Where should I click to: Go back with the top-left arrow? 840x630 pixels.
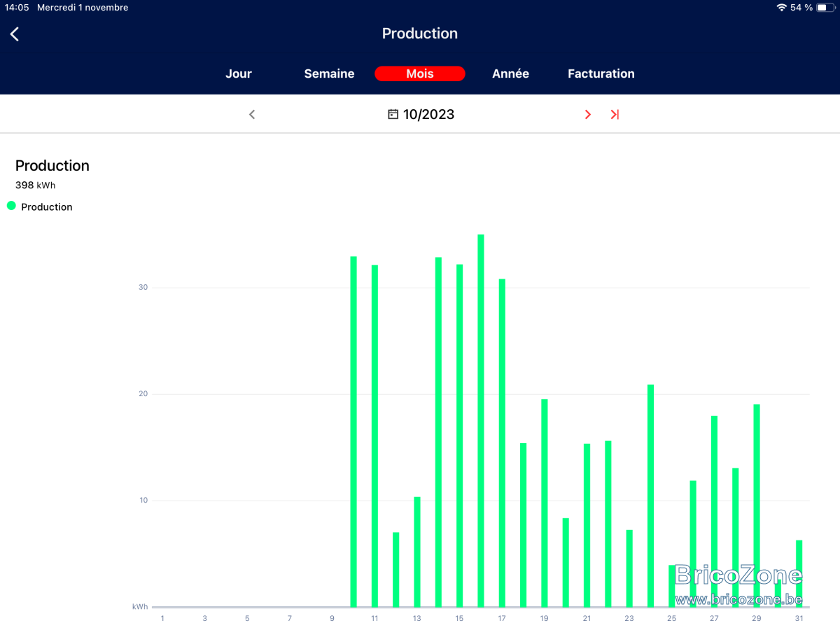pos(15,34)
